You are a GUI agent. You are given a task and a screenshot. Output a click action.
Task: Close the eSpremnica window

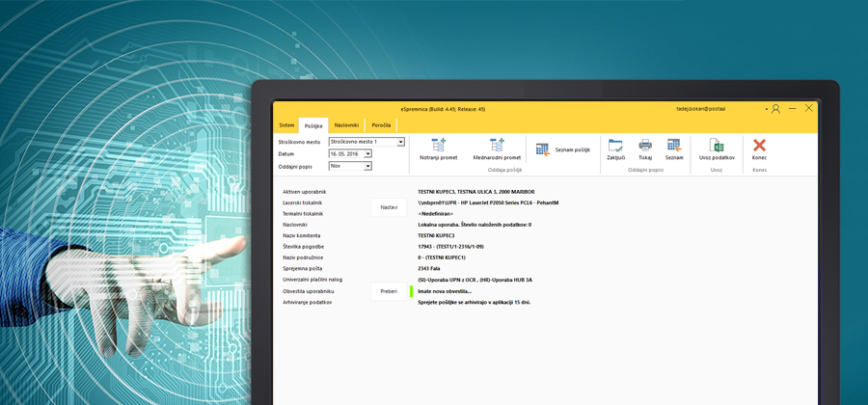(809, 108)
